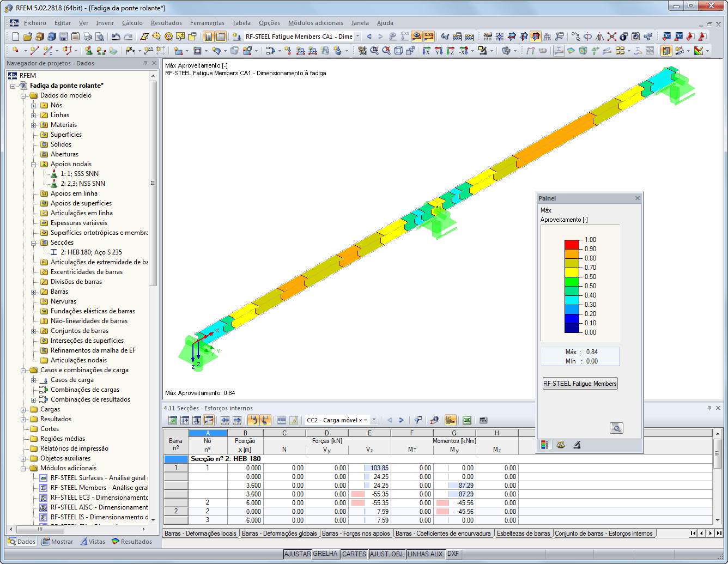
Task: Select the Vz value 103.85 table cell
Action: click(x=370, y=468)
